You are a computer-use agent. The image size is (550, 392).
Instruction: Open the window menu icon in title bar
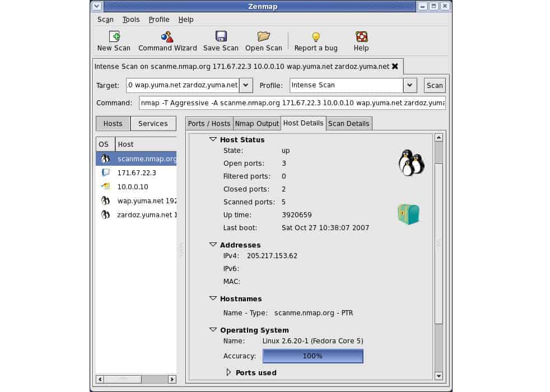[97, 6]
